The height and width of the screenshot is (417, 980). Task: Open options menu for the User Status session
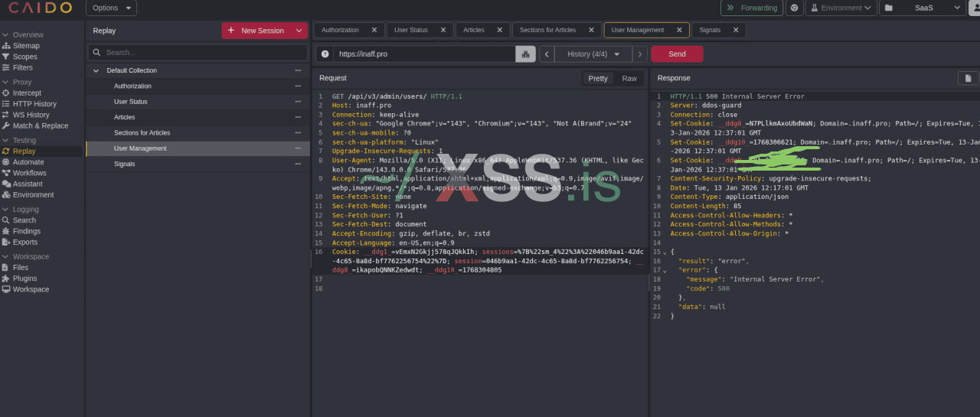(x=298, y=102)
